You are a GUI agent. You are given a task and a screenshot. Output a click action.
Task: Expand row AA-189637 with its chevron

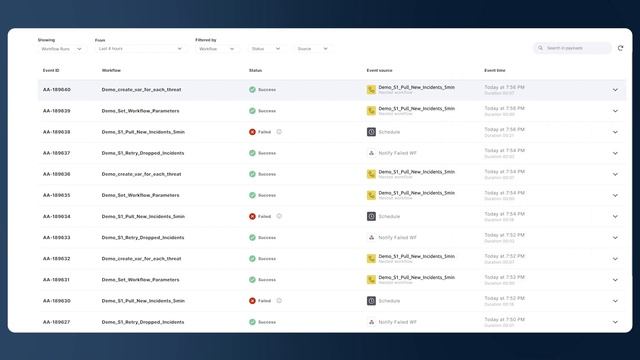(x=615, y=153)
